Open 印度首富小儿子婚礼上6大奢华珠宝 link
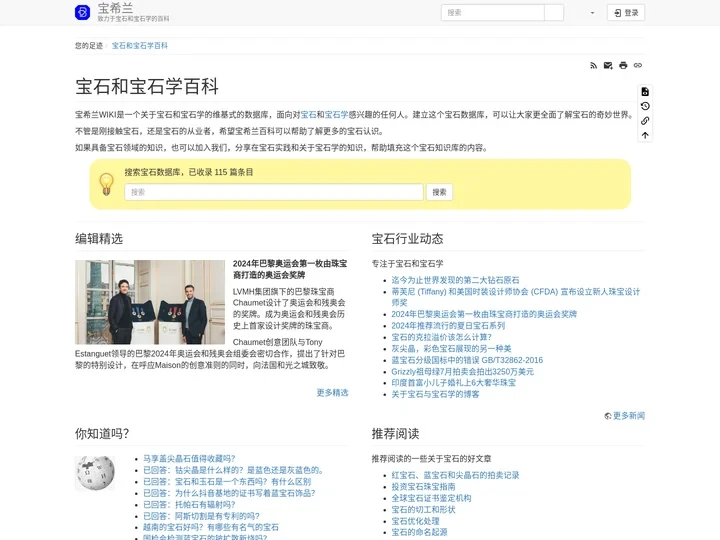 pyautogui.click(x=453, y=382)
